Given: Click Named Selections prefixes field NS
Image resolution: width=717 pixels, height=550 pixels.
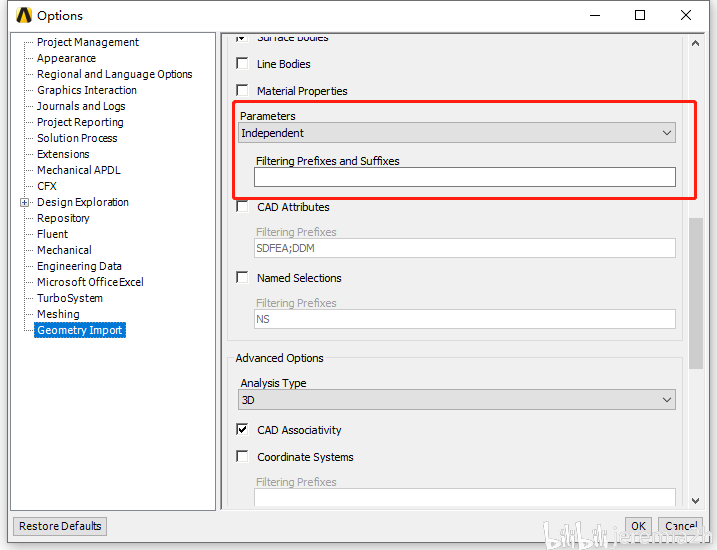Looking at the screenshot, I should click(x=465, y=319).
